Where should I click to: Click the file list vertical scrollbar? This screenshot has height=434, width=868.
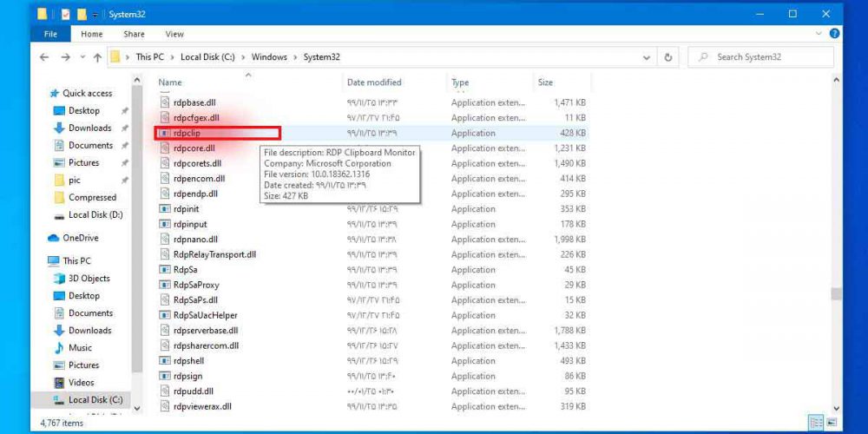click(836, 293)
